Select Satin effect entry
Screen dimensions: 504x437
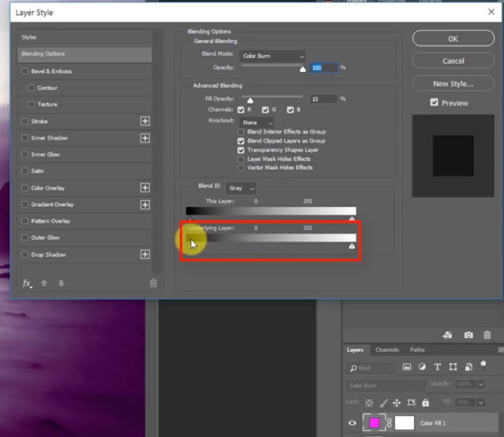[84, 171]
